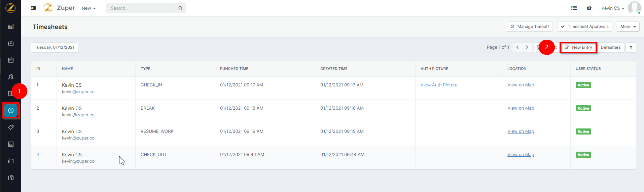Expand the New dropdown in header

pos(88,8)
